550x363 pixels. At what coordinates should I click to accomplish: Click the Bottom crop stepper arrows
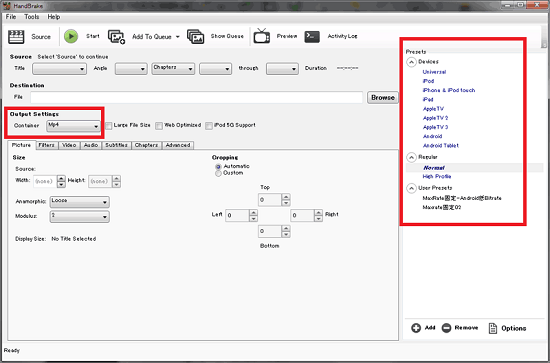(286, 231)
